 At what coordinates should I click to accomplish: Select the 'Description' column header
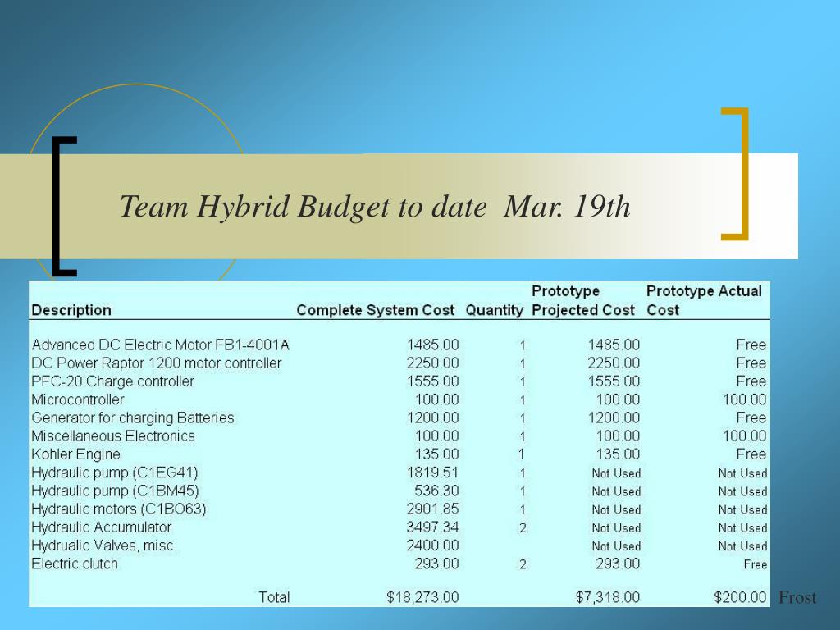[x=71, y=310]
